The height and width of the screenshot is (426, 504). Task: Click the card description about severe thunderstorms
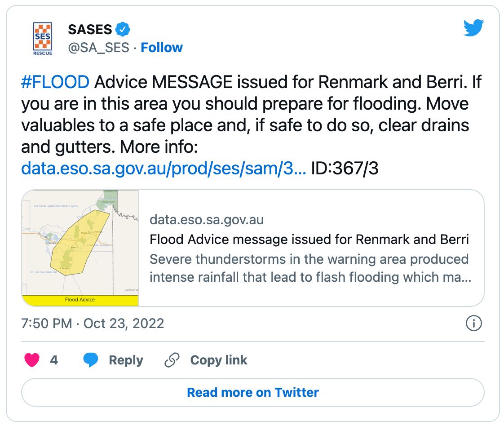point(310,268)
